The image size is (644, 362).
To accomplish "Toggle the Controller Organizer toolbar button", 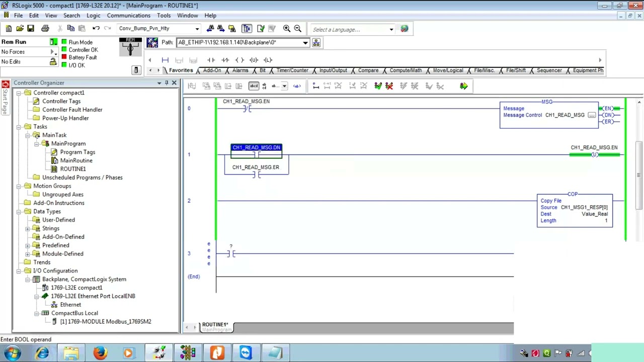I will (x=247, y=29).
